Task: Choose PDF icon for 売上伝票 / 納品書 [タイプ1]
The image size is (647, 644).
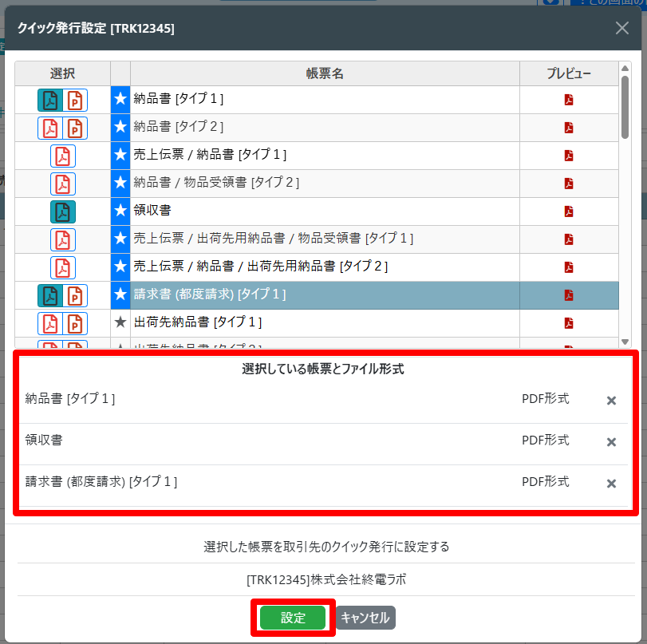Action: click(x=62, y=156)
